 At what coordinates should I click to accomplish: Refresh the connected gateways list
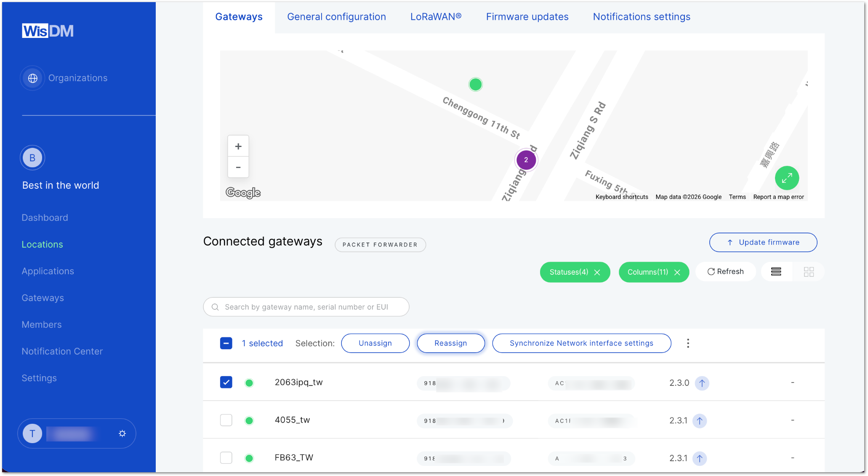[x=725, y=271]
